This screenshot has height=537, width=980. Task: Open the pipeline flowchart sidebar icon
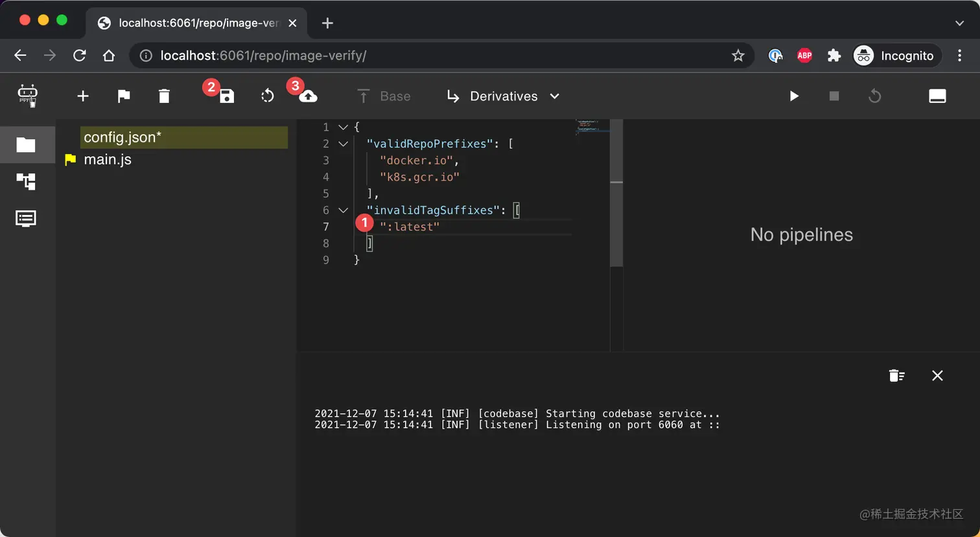pyautogui.click(x=26, y=181)
